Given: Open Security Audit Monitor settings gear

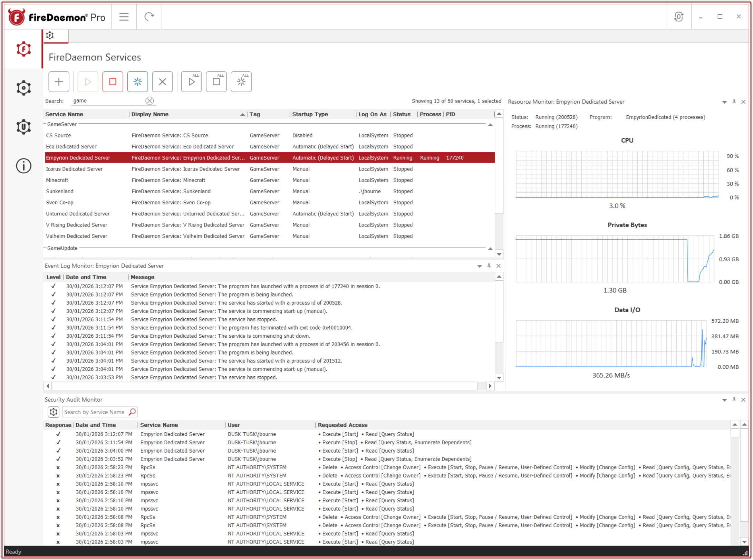Looking at the screenshot, I should (x=53, y=412).
